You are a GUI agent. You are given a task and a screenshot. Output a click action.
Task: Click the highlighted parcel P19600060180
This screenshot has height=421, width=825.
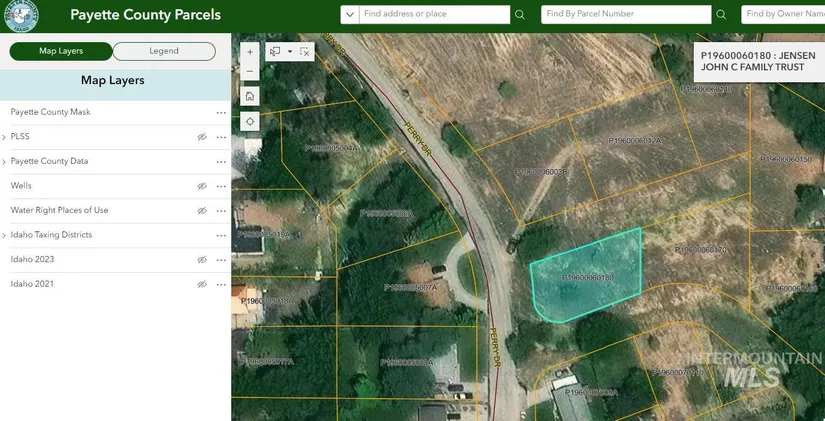coord(587,277)
